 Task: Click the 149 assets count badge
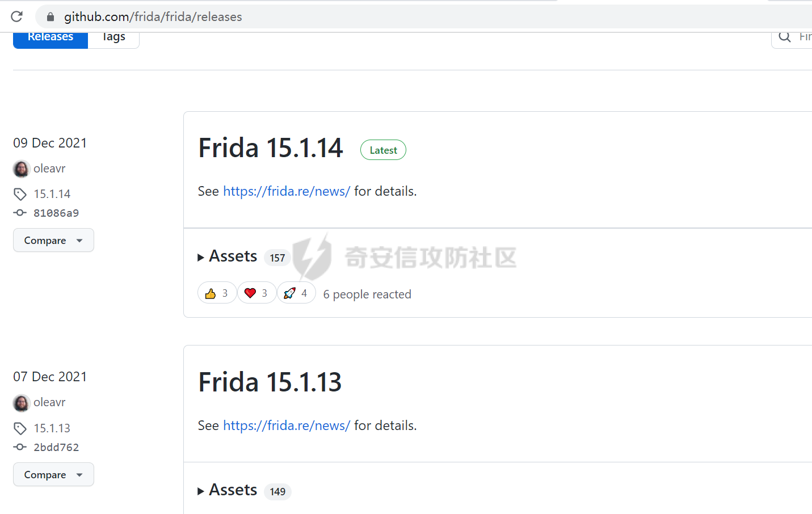(x=277, y=492)
